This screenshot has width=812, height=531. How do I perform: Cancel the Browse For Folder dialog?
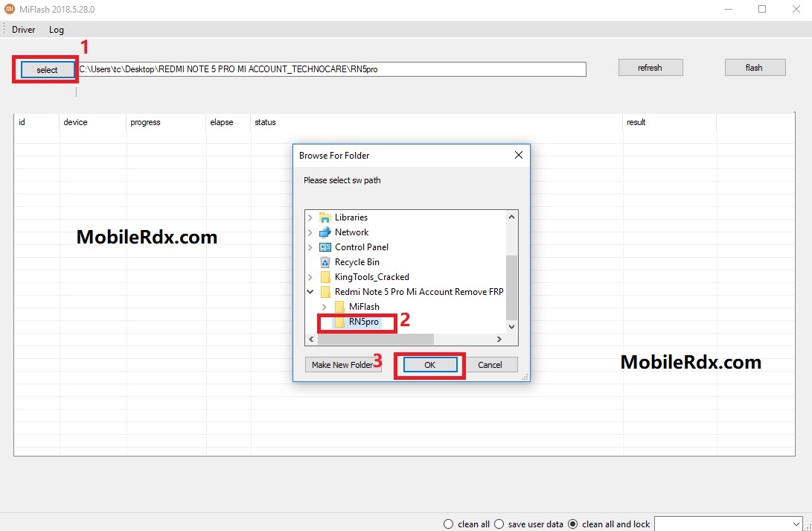coord(490,365)
